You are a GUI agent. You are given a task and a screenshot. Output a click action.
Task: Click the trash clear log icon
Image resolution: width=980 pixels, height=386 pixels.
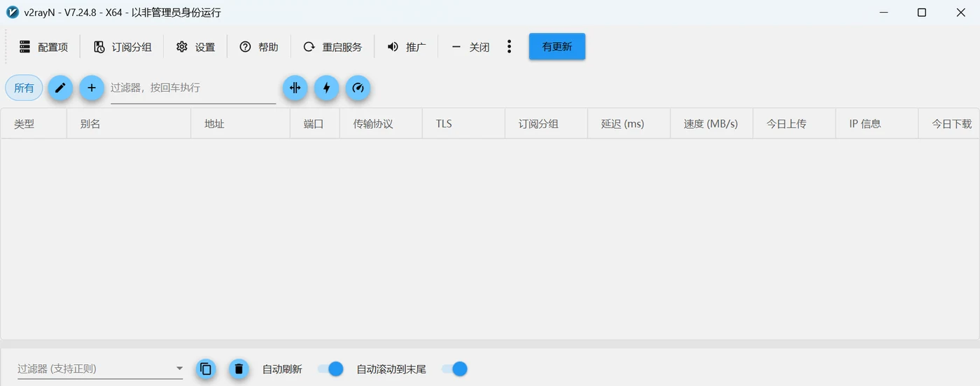pos(239,368)
